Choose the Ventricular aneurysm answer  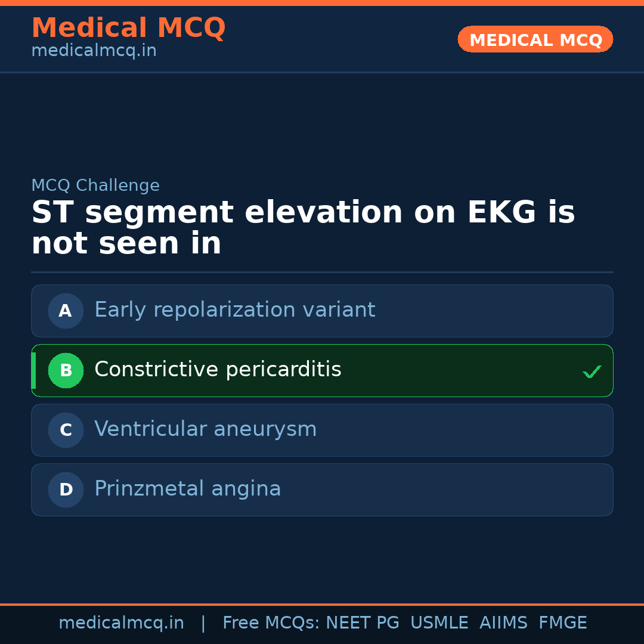click(x=205, y=429)
